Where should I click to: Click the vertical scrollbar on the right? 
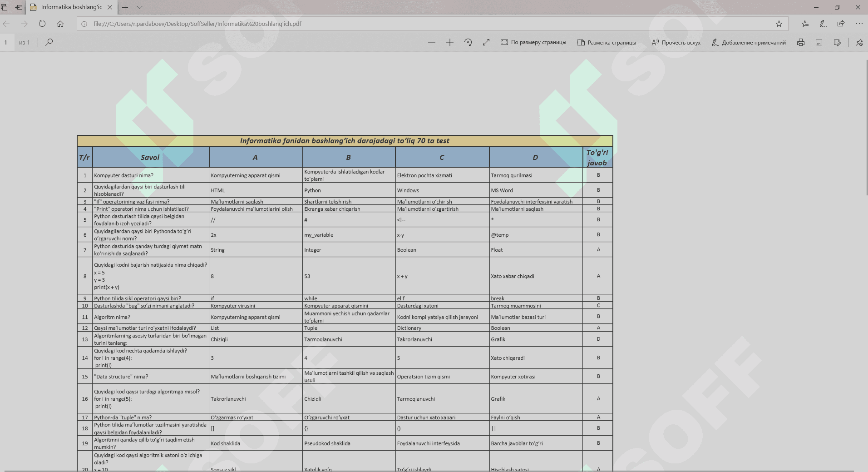pos(866,127)
